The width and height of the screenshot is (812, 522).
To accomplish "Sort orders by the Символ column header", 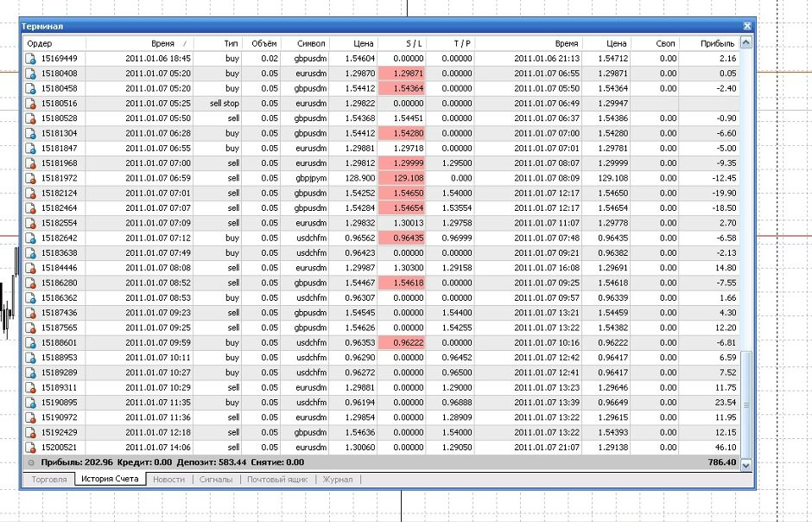I will pyautogui.click(x=310, y=43).
